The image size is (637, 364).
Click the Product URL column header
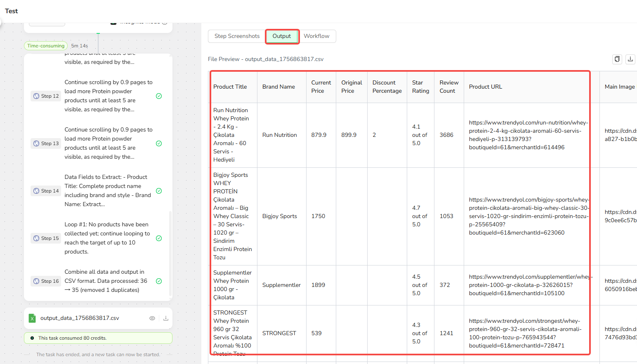tap(531, 87)
